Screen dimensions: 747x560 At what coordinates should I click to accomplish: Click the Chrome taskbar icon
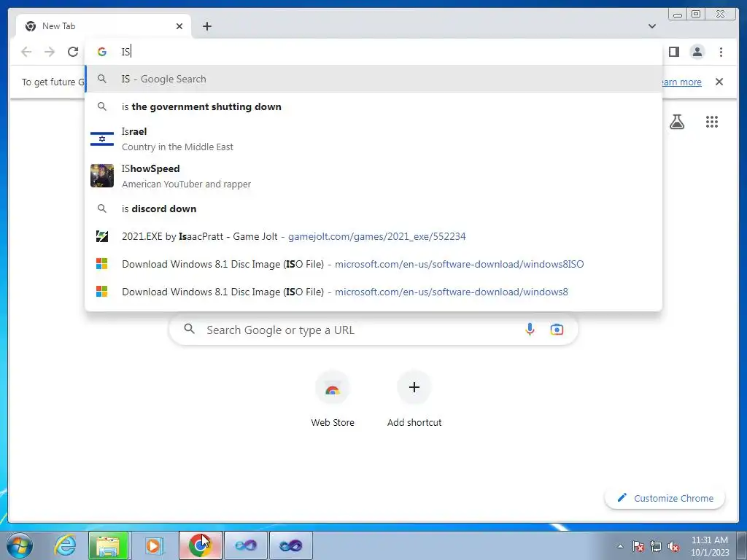tap(200, 545)
